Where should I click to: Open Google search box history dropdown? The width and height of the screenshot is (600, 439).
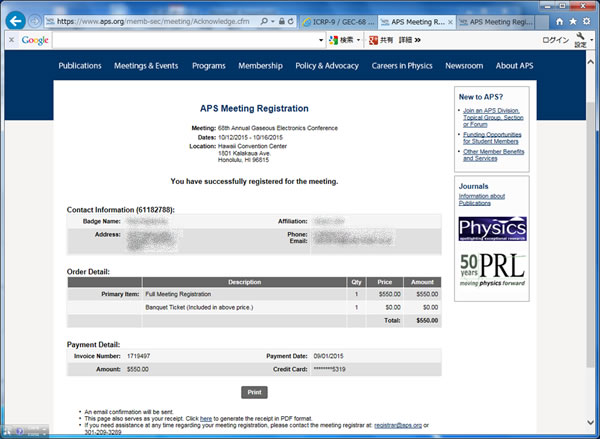[321, 40]
